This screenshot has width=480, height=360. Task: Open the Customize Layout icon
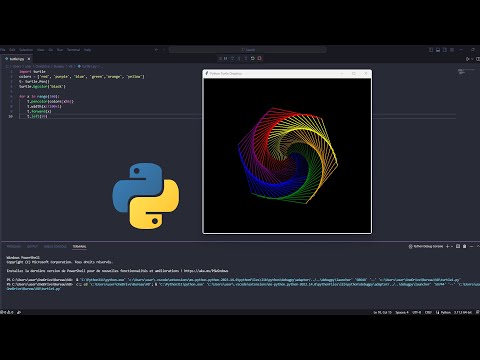(x=452, y=50)
